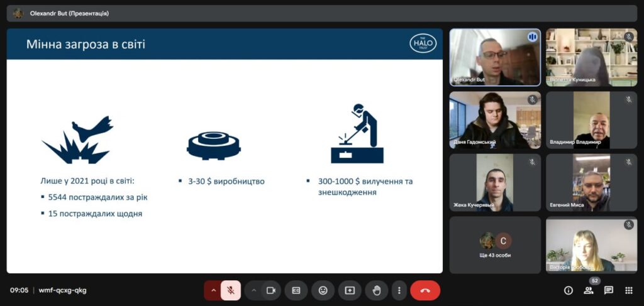Click Olexandr But presentation title tab
Viewport: 644px width, 306px height.
click(x=69, y=13)
